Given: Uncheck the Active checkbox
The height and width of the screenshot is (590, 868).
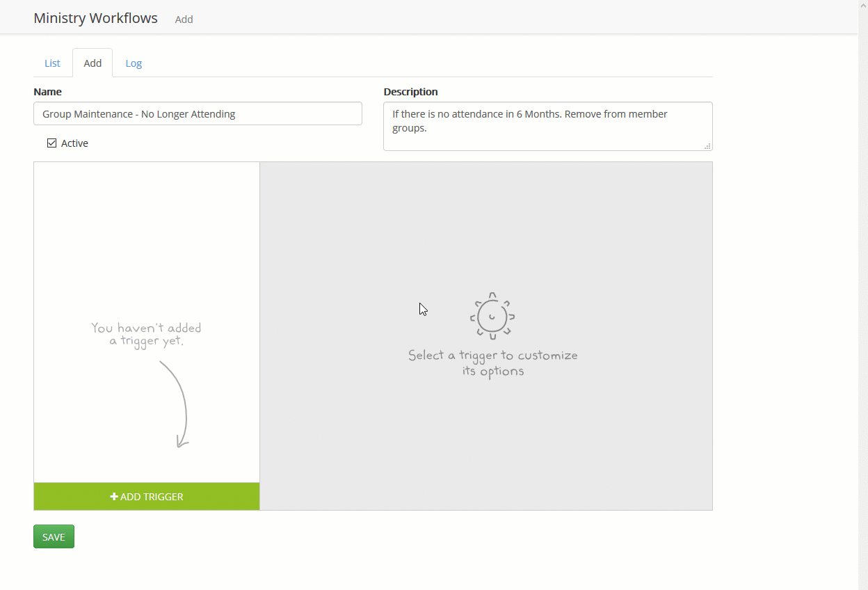Looking at the screenshot, I should coord(51,143).
